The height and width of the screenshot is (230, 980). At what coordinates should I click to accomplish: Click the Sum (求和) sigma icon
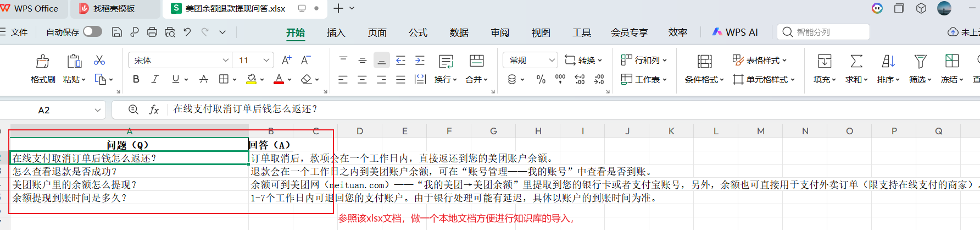coord(856,61)
